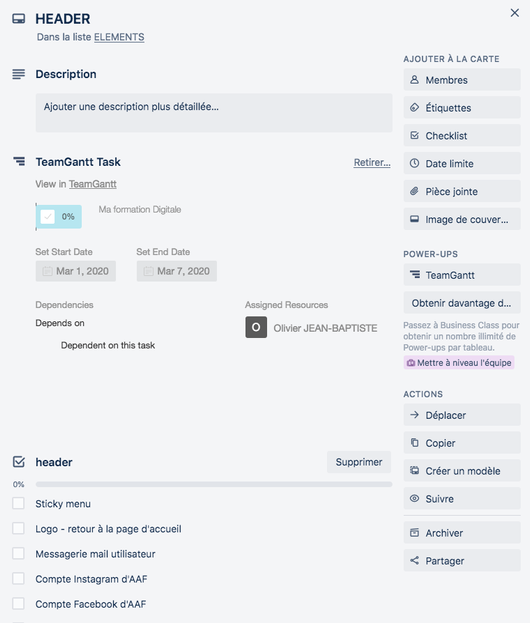Open Copier card menu

pyautogui.click(x=462, y=443)
